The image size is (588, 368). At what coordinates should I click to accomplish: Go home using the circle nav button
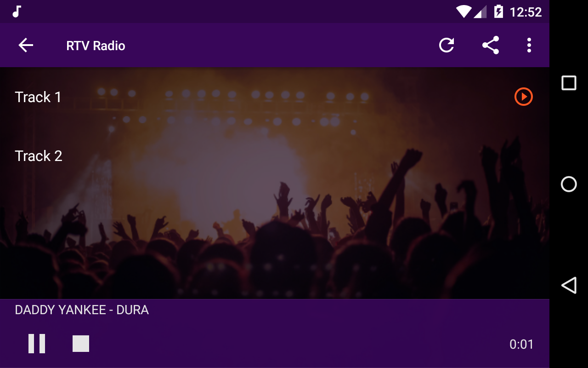(x=569, y=184)
